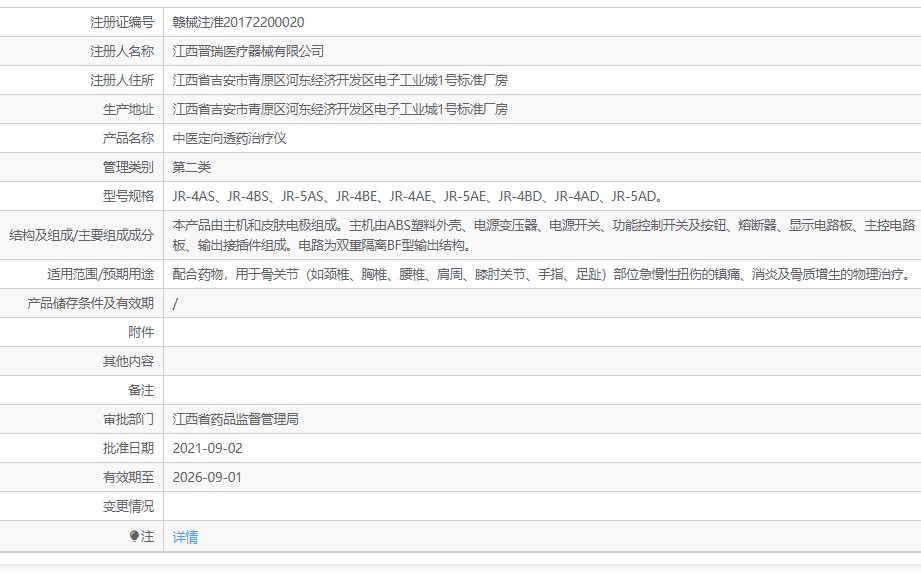Select registration number 赣械注准20172200020
The image size is (921, 581).
pyautogui.click(x=238, y=22)
